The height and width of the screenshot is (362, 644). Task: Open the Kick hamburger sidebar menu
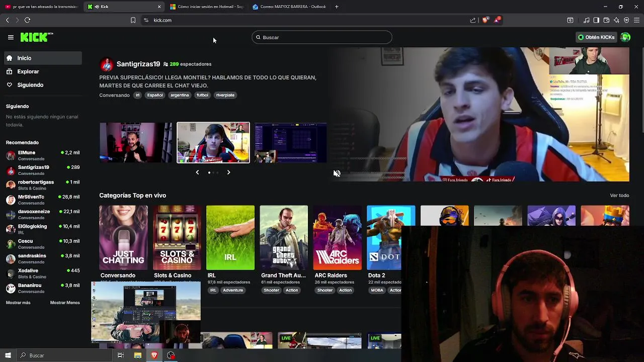tap(11, 37)
